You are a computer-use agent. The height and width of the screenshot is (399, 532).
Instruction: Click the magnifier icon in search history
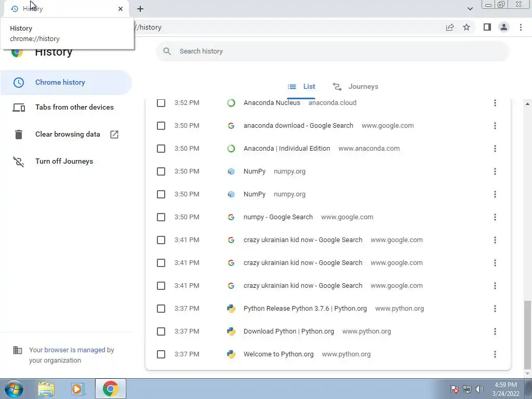(167, 51)
